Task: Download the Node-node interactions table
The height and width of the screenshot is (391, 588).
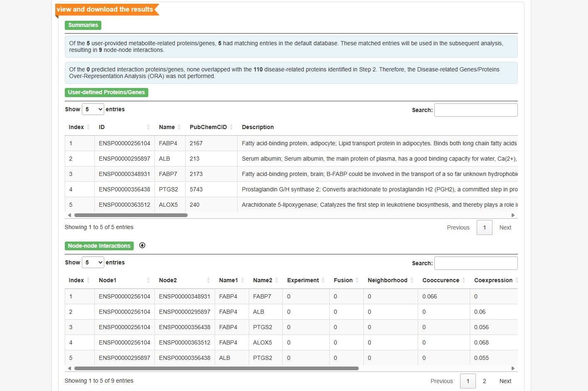Action: 142,245
